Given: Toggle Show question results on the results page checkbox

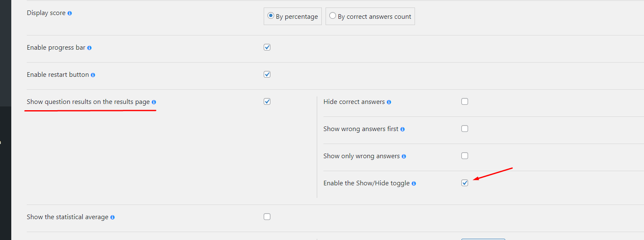Looking at the screenshot, I should tap(267, 101).
